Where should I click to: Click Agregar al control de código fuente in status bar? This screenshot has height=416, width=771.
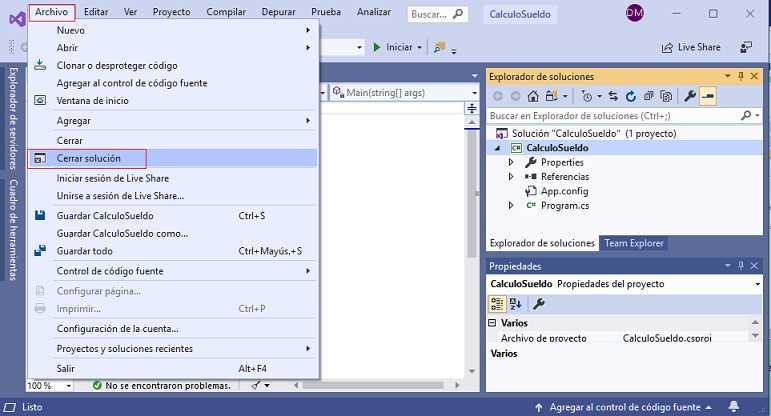tap(624, 407)
